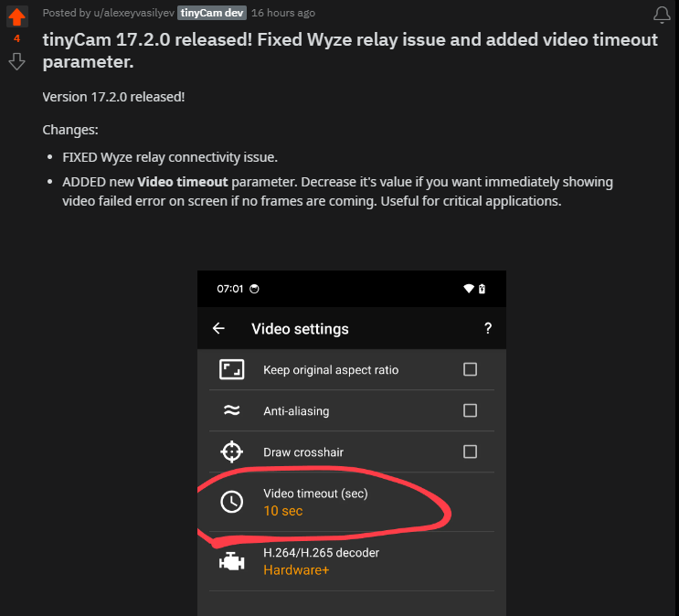Image resolution: width=679 pixels, height=616 pixels.
Task: Click the 'Hardware+' value
Action: point(296,570)
